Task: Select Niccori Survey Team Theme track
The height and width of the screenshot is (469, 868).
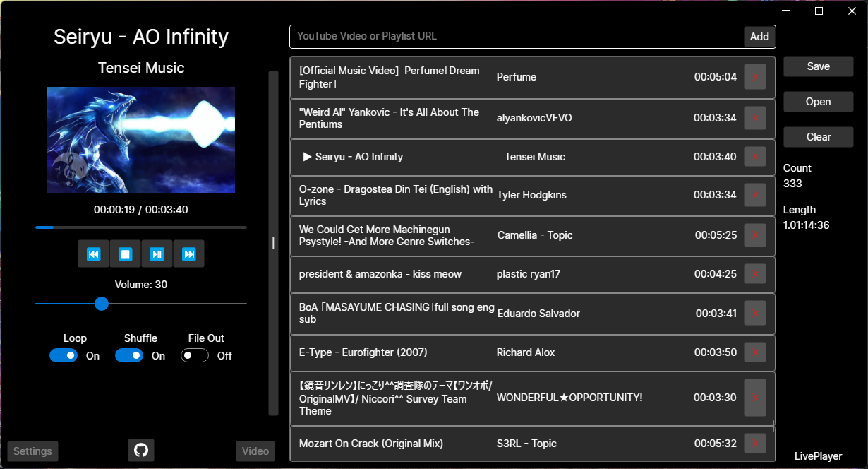Action: coord(396,398)
